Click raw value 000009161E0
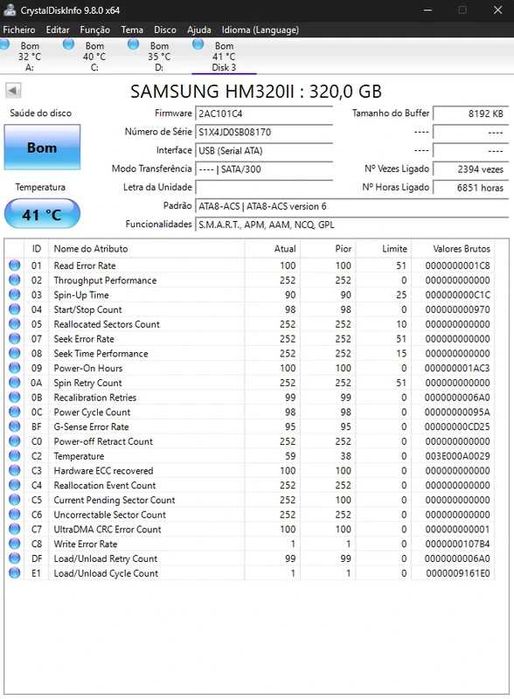Viewport: 514px width, 699px height. tap(458, 573)
